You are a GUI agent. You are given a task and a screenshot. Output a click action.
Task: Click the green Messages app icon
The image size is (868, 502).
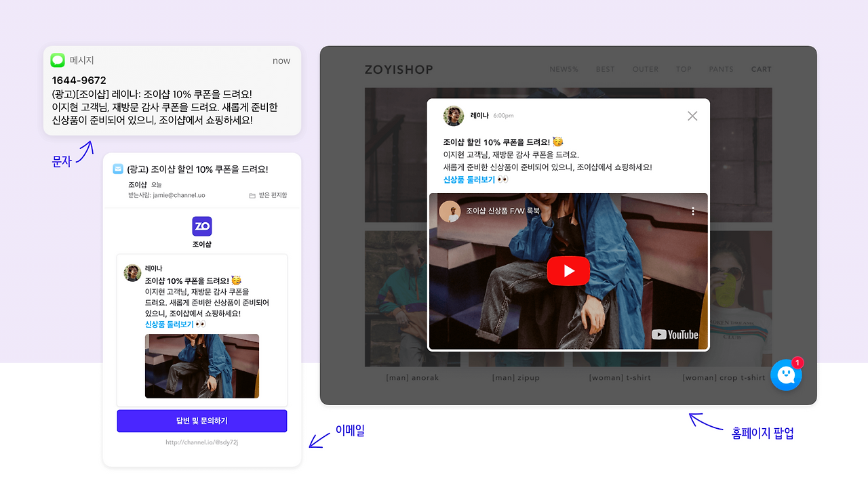58,60
